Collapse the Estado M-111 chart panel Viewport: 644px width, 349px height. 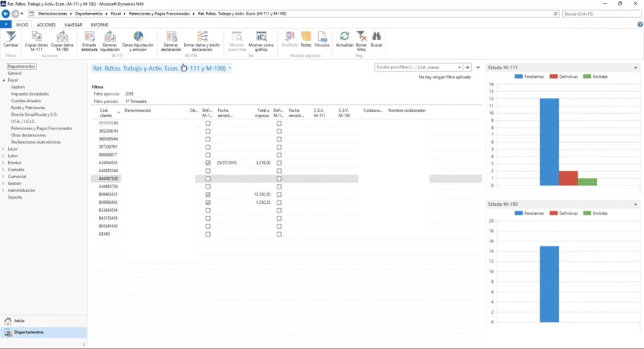pyautogui.click(x=635, y=67)
